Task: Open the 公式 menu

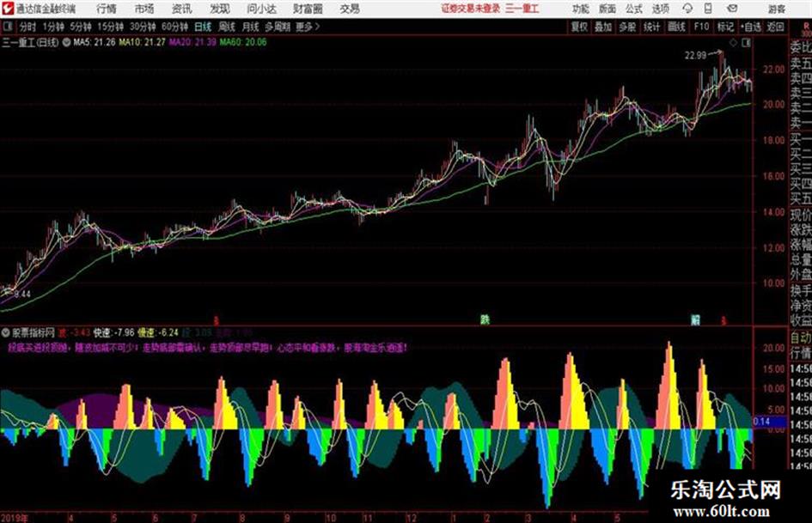Action: point(633,9)
